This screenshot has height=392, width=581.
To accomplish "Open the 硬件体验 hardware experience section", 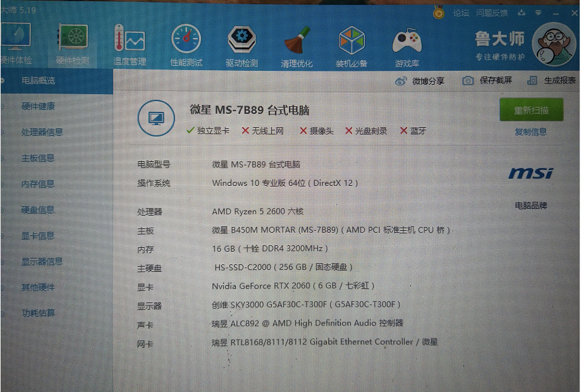I will coord(16,44).
